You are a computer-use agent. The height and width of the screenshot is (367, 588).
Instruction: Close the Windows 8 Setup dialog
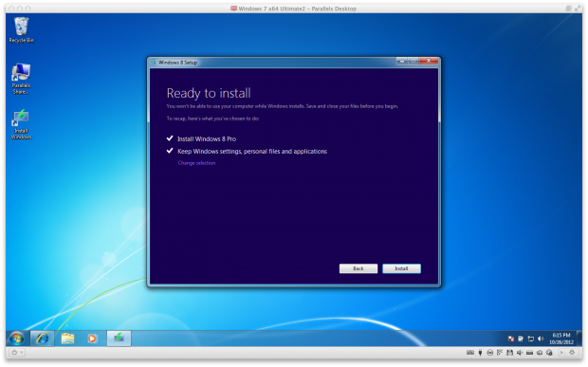(x=429, y=61)
